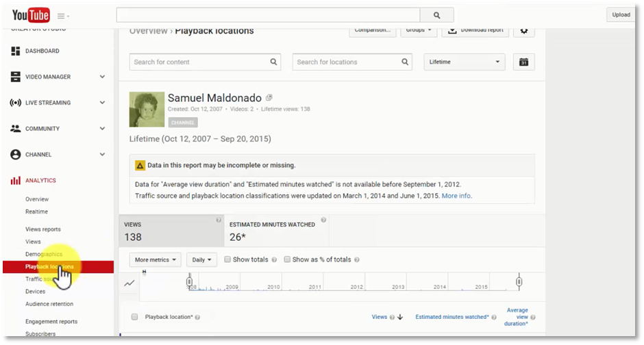Enable the Show totals checkbox
Image resolution: width=644 pixels, height=345 pixels.
click(227, 259)
